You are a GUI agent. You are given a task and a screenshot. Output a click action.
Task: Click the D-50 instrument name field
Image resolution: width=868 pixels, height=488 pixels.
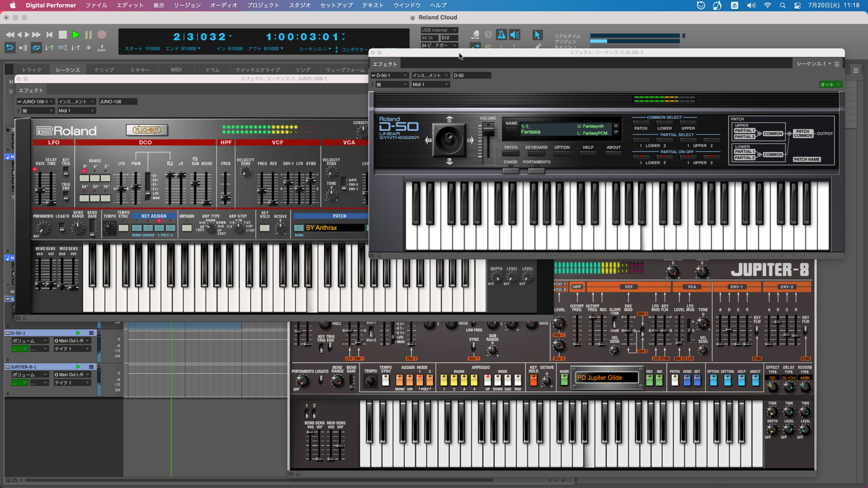[x=472, y=75]
